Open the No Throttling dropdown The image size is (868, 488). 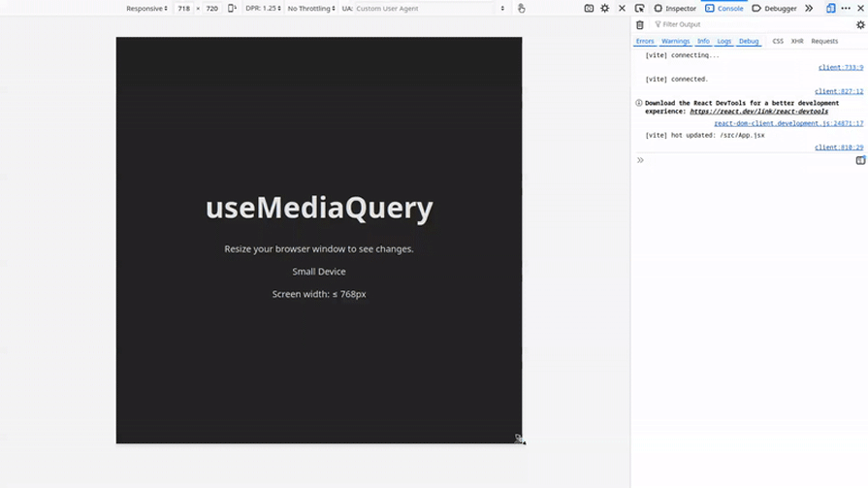tap(311, 9)
